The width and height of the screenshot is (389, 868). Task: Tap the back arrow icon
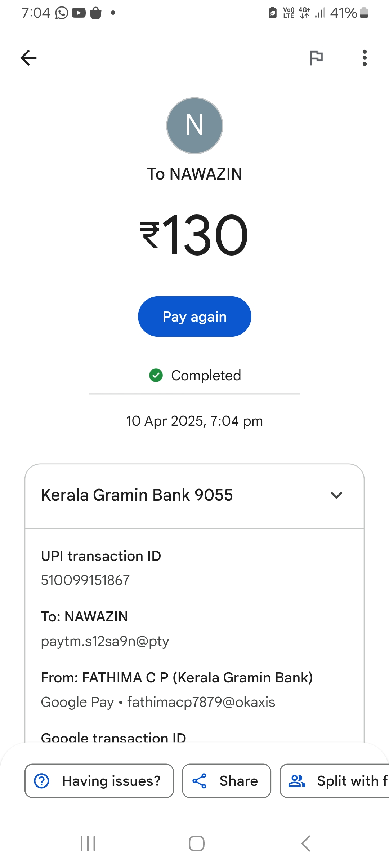[x=28, y=58]
